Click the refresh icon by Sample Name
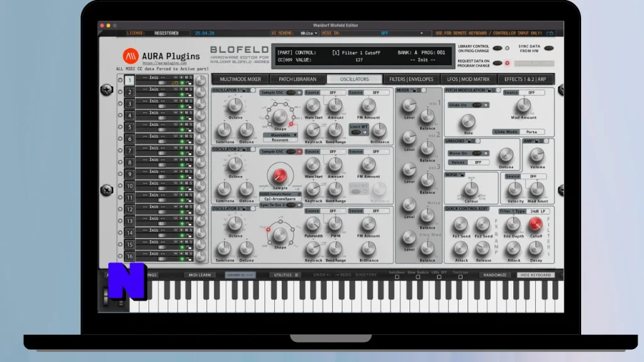Image resolution: width=644 pixels, height=362 pixels. coord(299,194)
